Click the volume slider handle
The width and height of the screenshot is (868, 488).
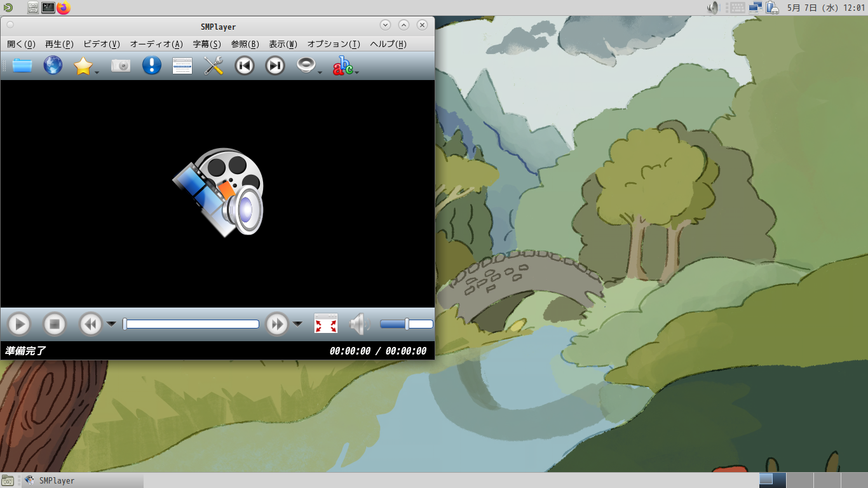point(407,324)
